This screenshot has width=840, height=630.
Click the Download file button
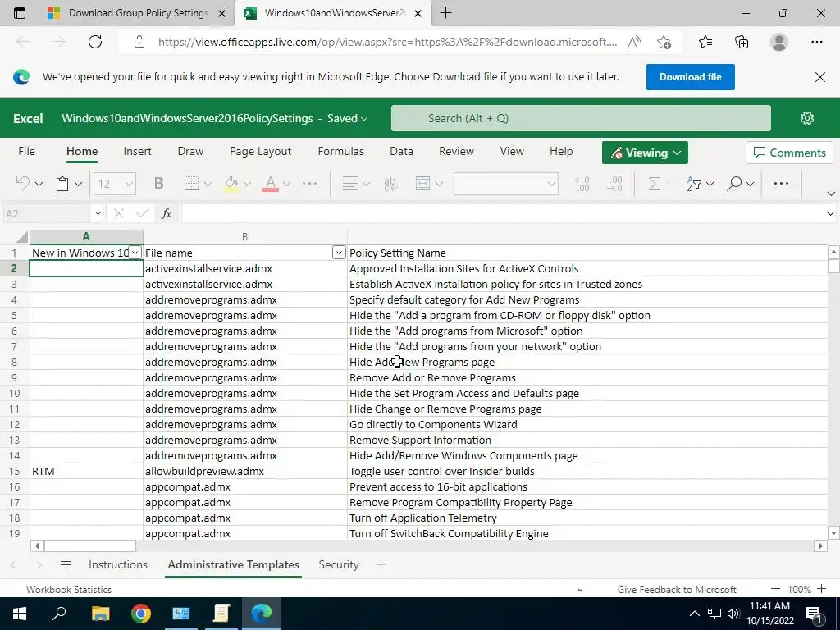(690, 77)
